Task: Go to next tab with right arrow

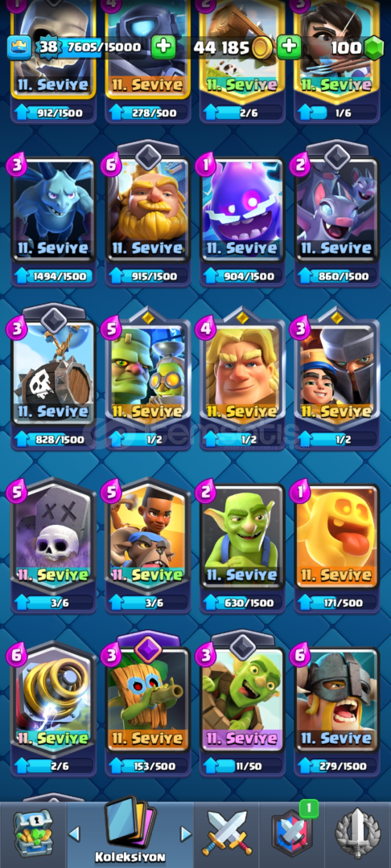Action: tap(186, 833)
